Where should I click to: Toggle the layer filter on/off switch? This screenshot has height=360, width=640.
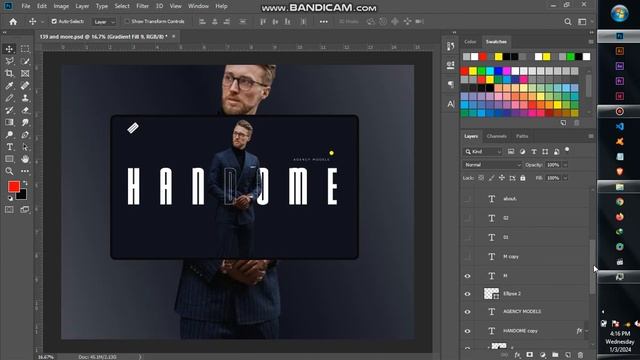pyautogui.click(x=567, y=150)
